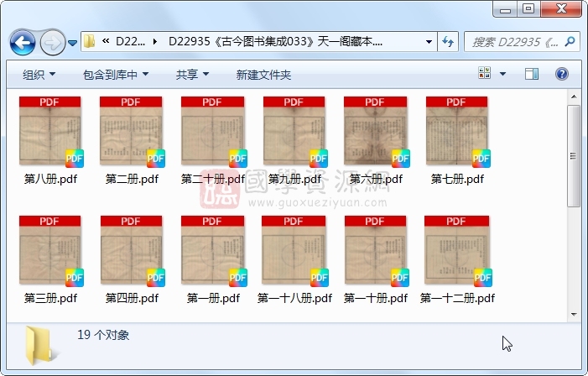Select the 第一十二册.pdf thumbnail
588x376 pixels.
pyautogui.click(x=457, y=251)
